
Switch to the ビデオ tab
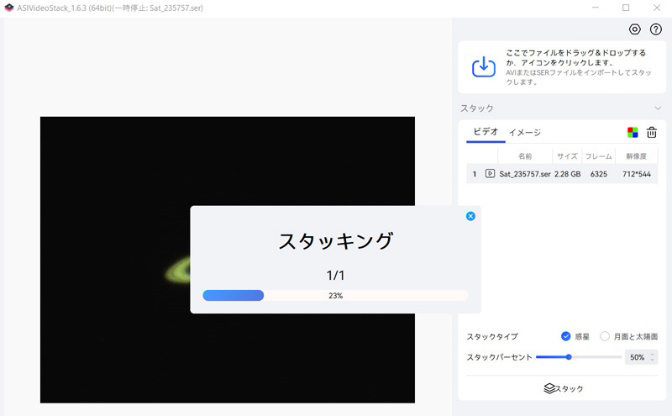pos(485,132)
